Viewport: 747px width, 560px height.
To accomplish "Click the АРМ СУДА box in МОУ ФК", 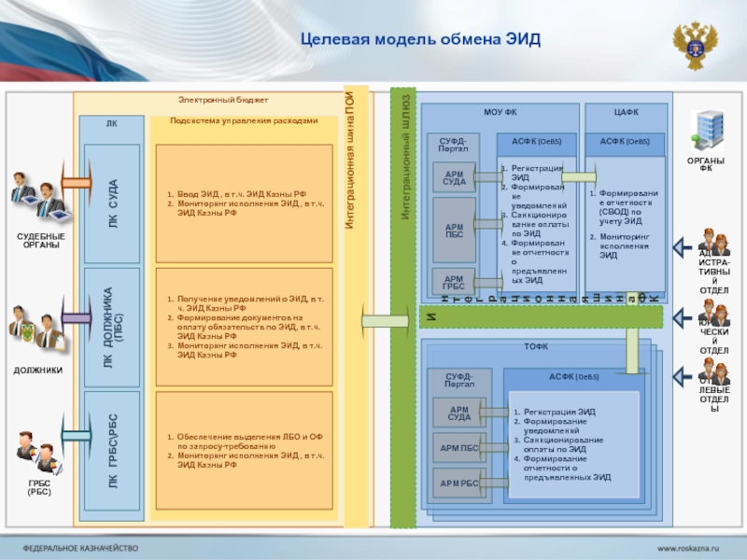I will coord(454,177).
